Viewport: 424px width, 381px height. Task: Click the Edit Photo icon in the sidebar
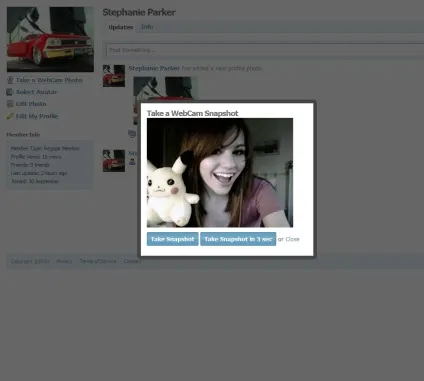pos(10,104)
